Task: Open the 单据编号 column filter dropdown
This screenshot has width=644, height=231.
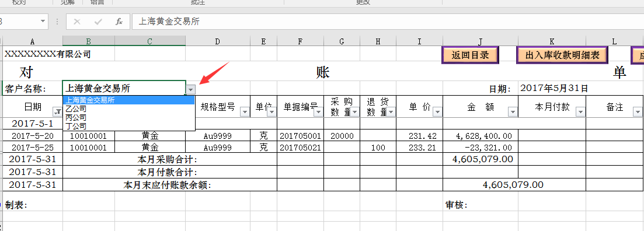Action: 318,111
